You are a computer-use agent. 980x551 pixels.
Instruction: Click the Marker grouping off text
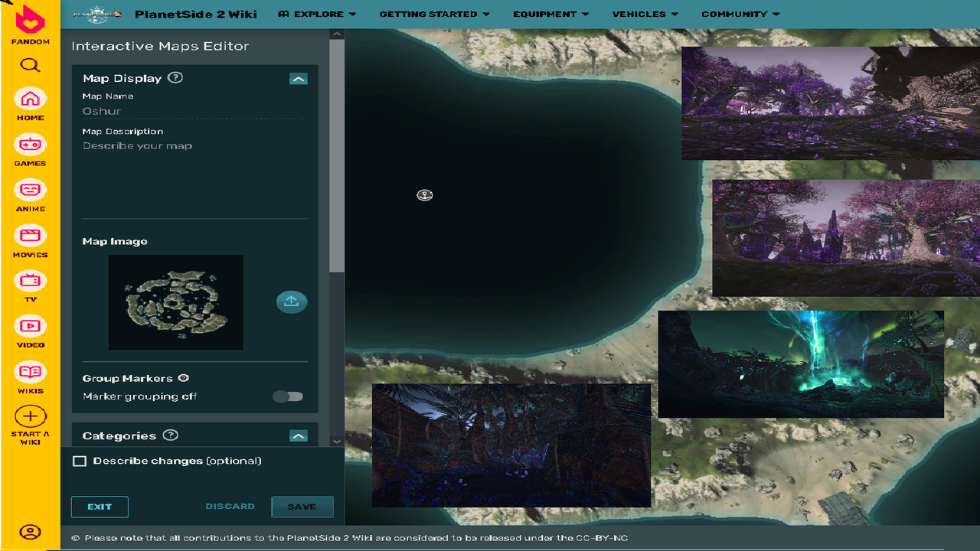click(140, 396)
